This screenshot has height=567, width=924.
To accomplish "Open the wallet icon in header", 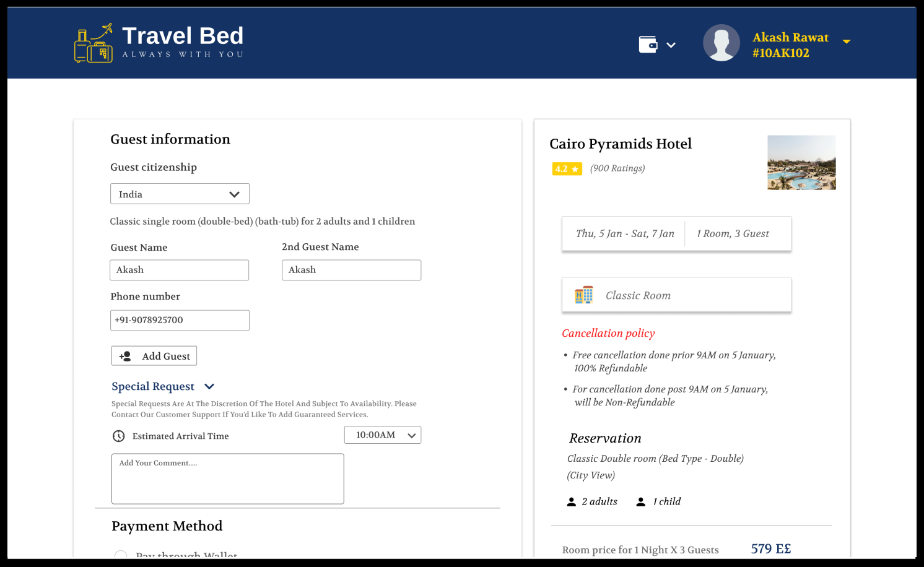I will pos(648,45).
